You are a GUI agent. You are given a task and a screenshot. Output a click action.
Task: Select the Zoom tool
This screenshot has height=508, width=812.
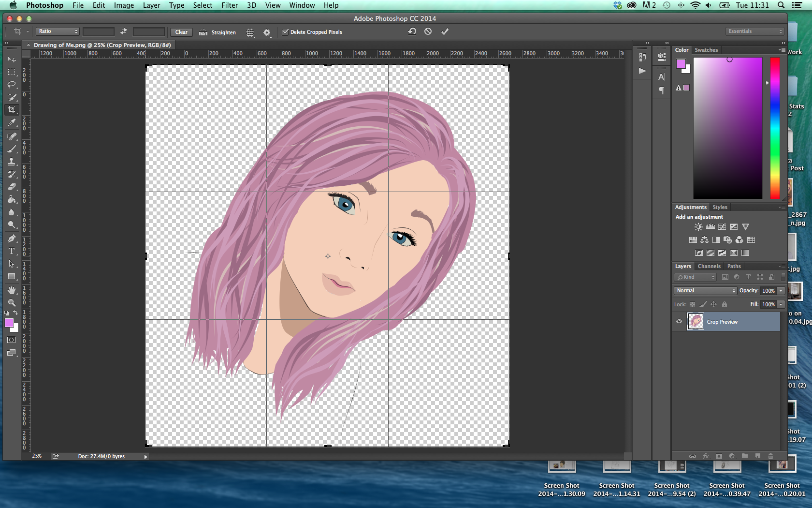(x=12, y=303)
